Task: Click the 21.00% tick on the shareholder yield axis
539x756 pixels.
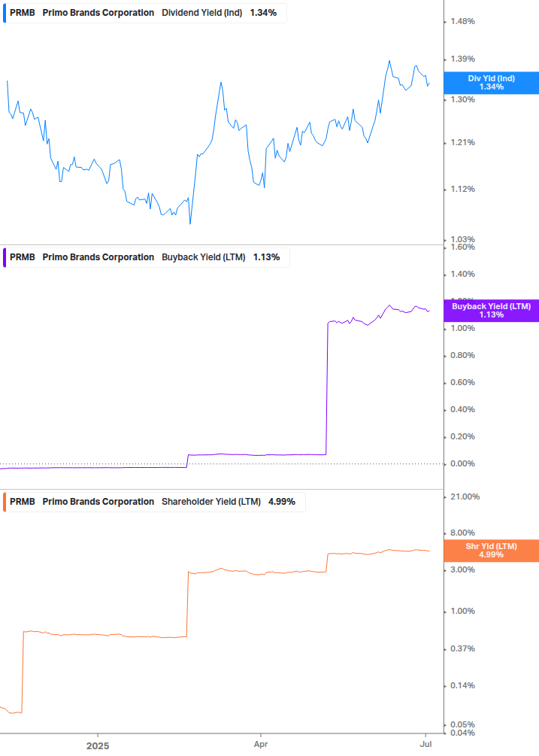Action: click(x=465, y=496)
